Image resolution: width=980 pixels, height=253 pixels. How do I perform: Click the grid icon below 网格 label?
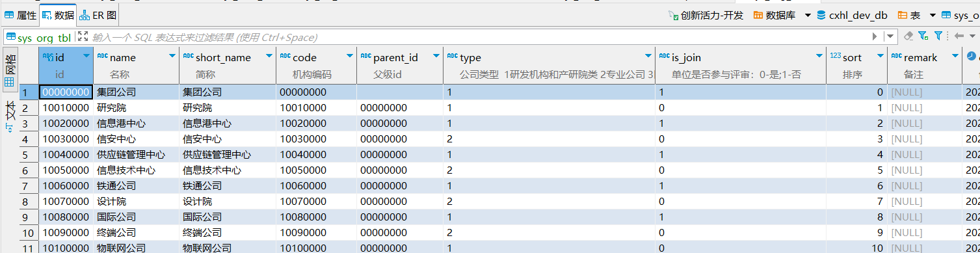9,83
